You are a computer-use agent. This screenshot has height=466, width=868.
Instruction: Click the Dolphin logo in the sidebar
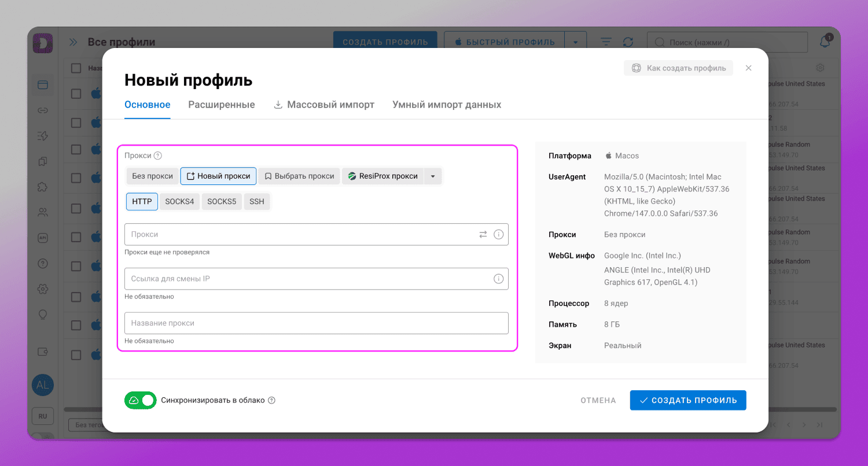(x=43, y=43)
